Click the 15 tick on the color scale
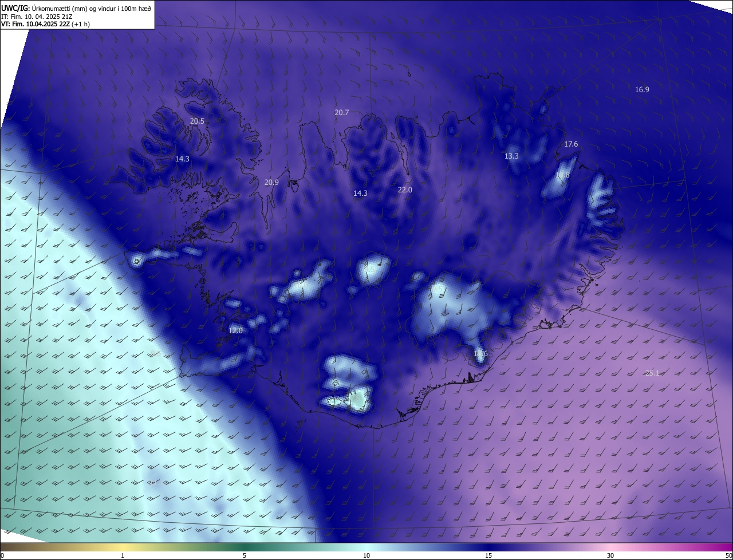 coord(488,555)
